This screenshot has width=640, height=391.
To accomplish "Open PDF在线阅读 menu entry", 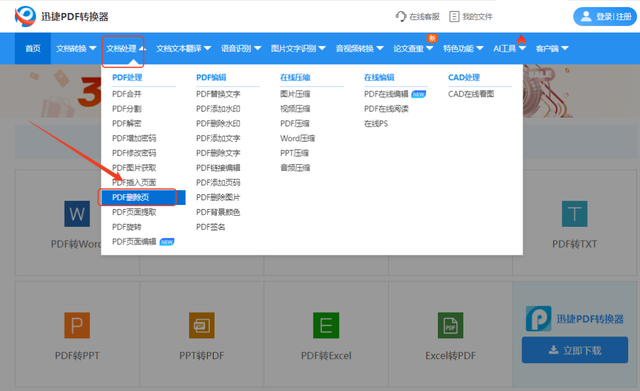I will pos(386,109).
